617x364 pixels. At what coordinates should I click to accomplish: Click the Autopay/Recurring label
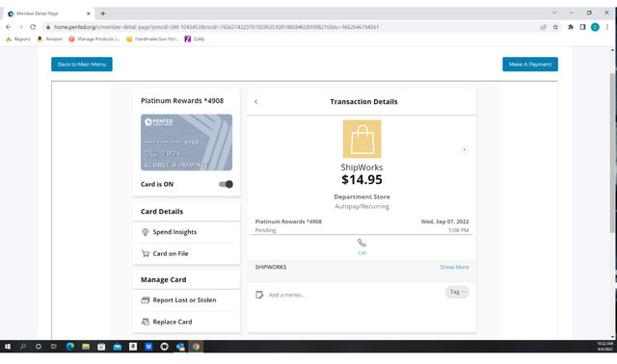[x=362, y=206]
